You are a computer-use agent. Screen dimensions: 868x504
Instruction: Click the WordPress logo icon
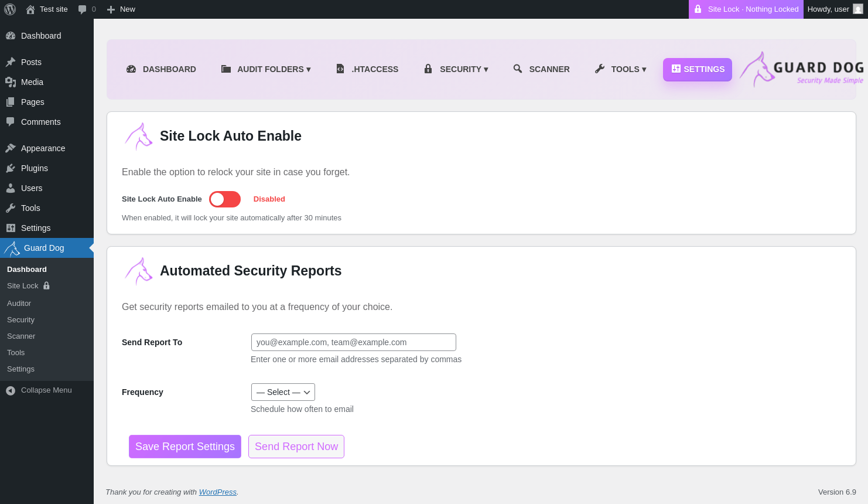10,9
